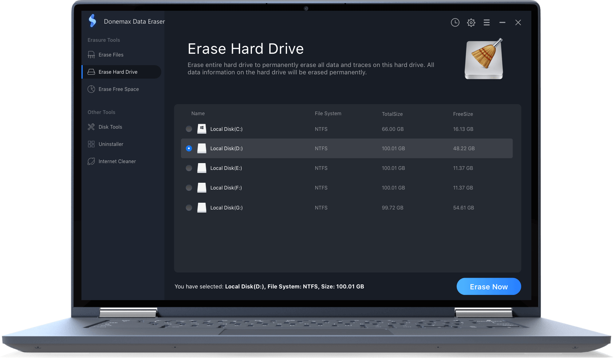Close the Donemax Data Eraser window
Screen dimensions: 614x364
(518, 22)
